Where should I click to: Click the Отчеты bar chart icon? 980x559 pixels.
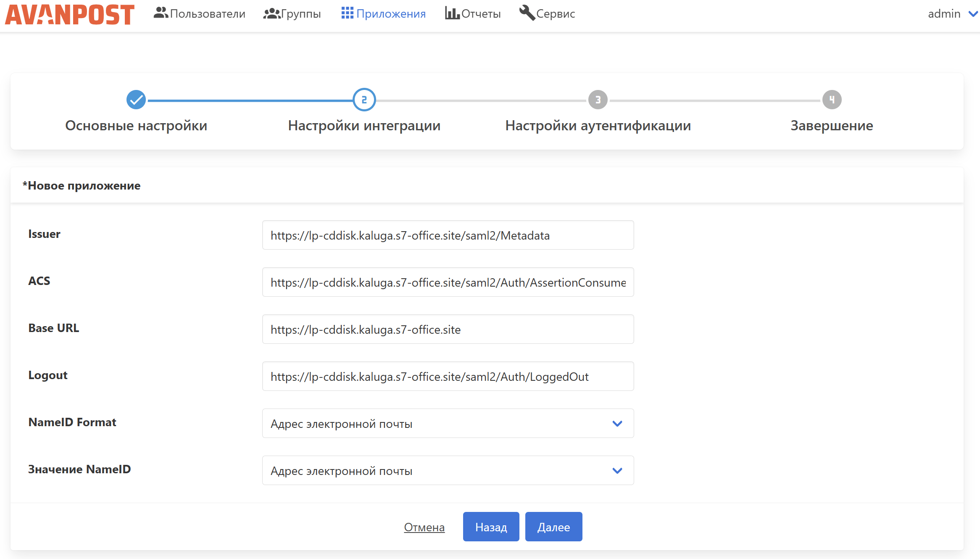[x=452, y=13]
